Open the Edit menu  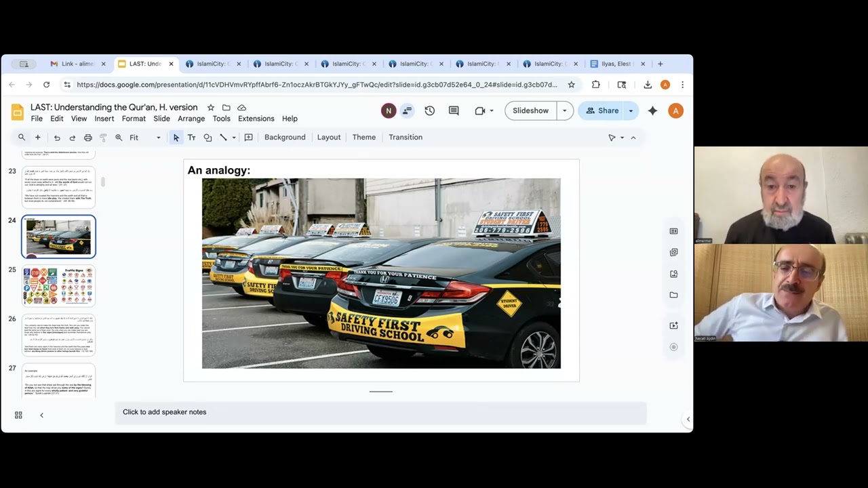coord(57,119)
